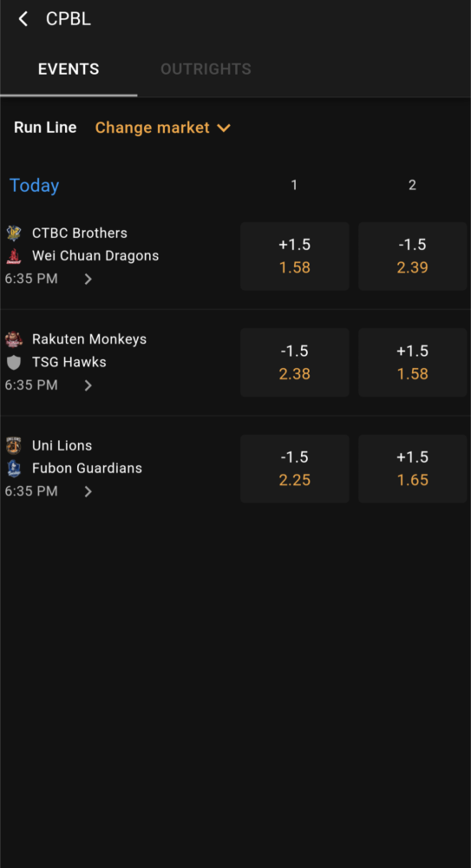This screenshot has width=471, height=868.
Task: Click the CTBC Brothers team logo
Action: [14, 233]
